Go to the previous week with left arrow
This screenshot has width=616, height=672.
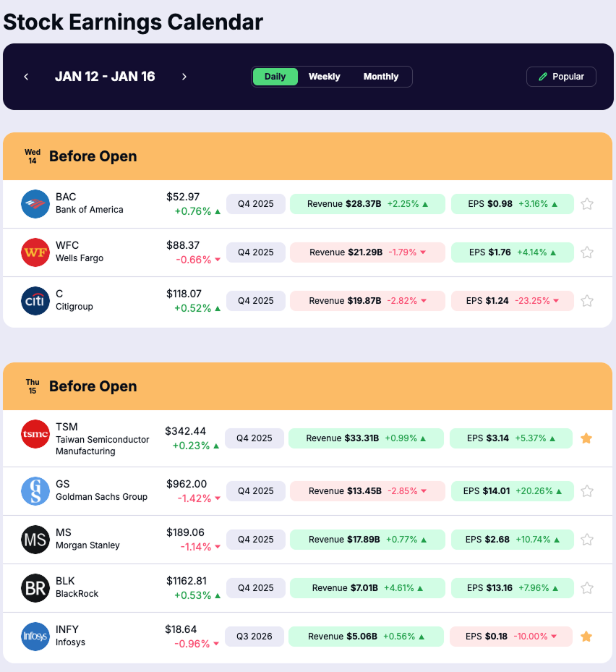point(26,76)
